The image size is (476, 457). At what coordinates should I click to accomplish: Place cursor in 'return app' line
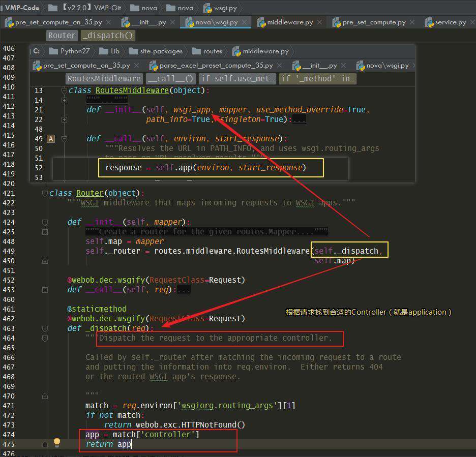108,444
